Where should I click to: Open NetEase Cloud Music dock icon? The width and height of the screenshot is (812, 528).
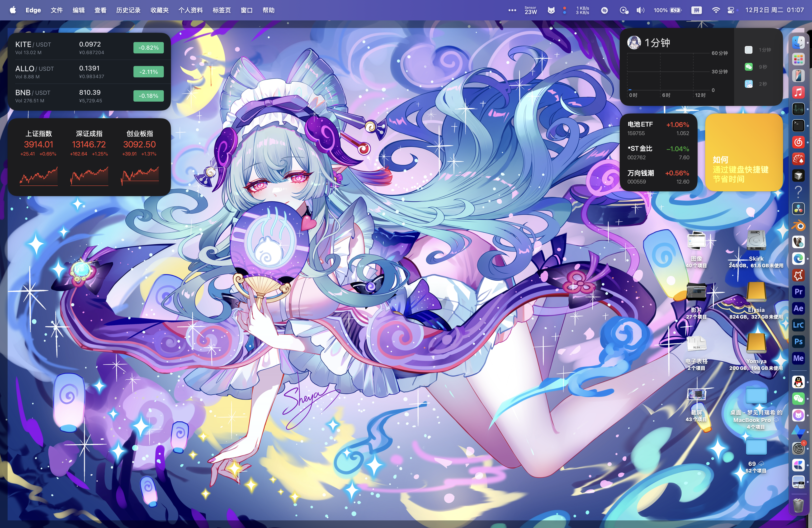click(798, 142)
